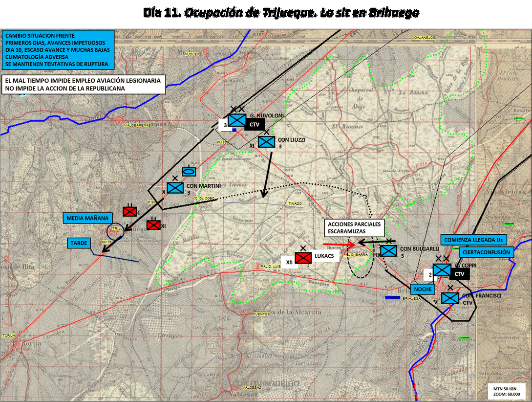532x402 pixels.
Task: Click the yellow TINADO place label
Action: tap(295, 204)
